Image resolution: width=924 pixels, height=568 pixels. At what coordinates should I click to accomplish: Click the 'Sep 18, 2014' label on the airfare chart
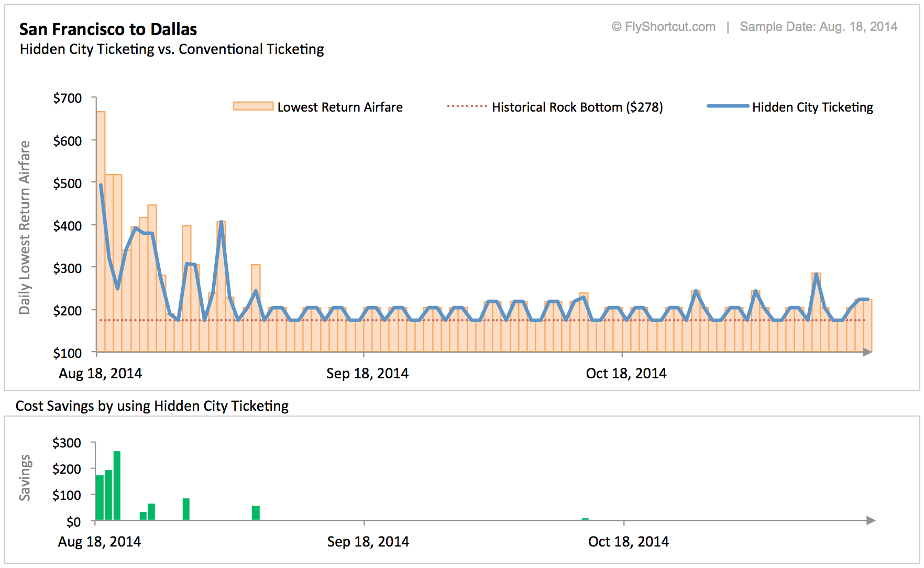(x=367, y=374)
